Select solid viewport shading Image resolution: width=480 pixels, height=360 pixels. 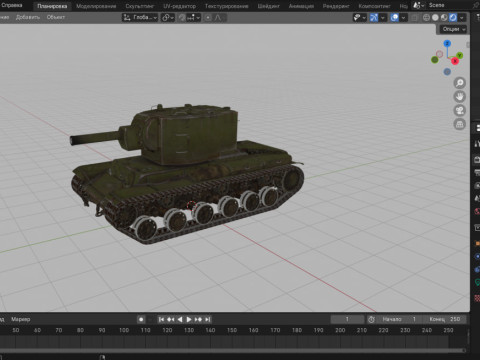(435, 17)
